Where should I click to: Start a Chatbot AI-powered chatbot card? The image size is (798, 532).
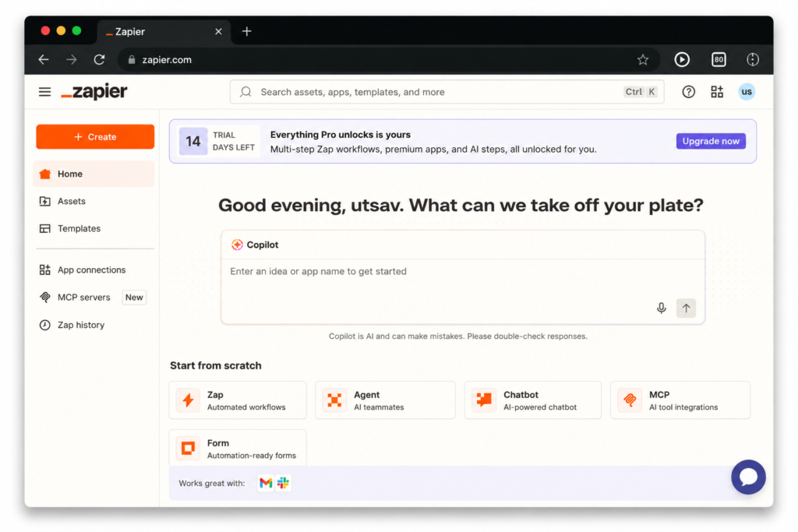tap(533, 400)
